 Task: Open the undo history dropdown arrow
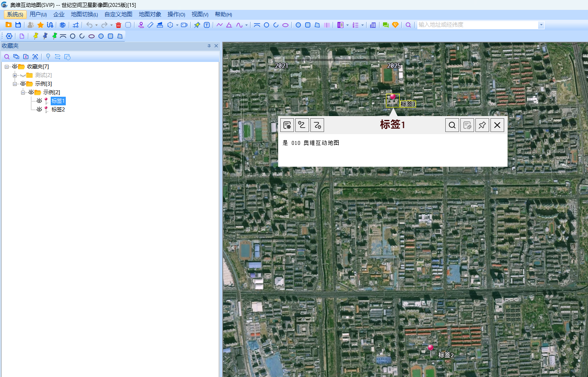96,25
